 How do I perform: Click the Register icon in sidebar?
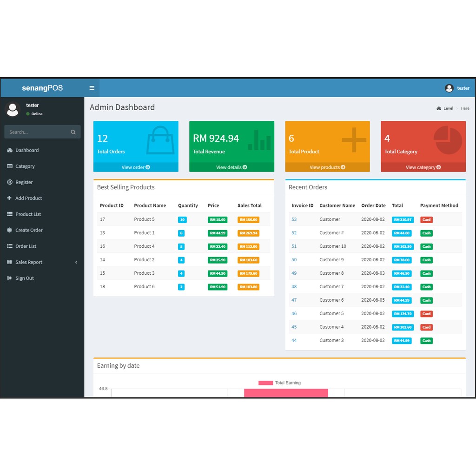(10, 182)
